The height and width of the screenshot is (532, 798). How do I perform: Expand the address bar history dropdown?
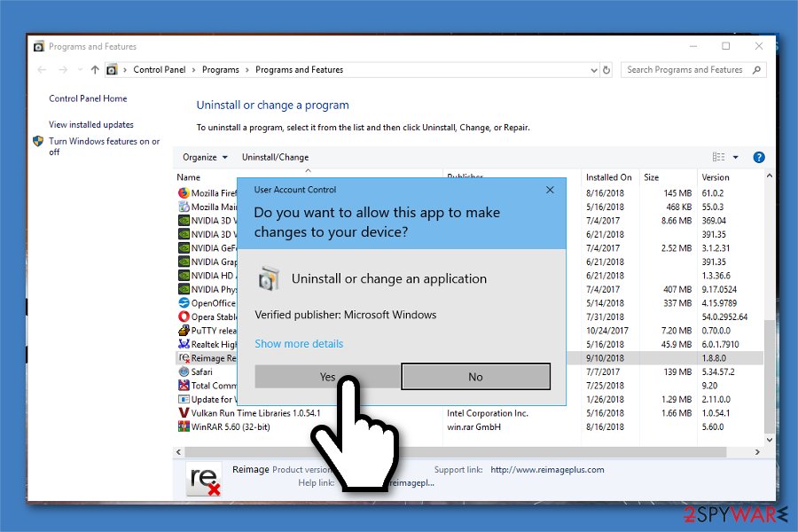tap(593, 70)
